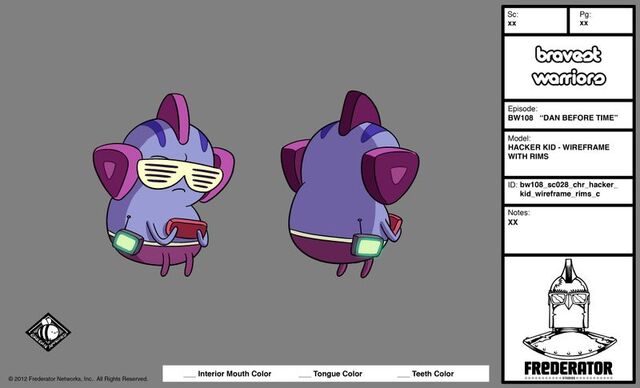Click the Frederator helmet logo
640x388 pixels.
[x=569, y=317]
